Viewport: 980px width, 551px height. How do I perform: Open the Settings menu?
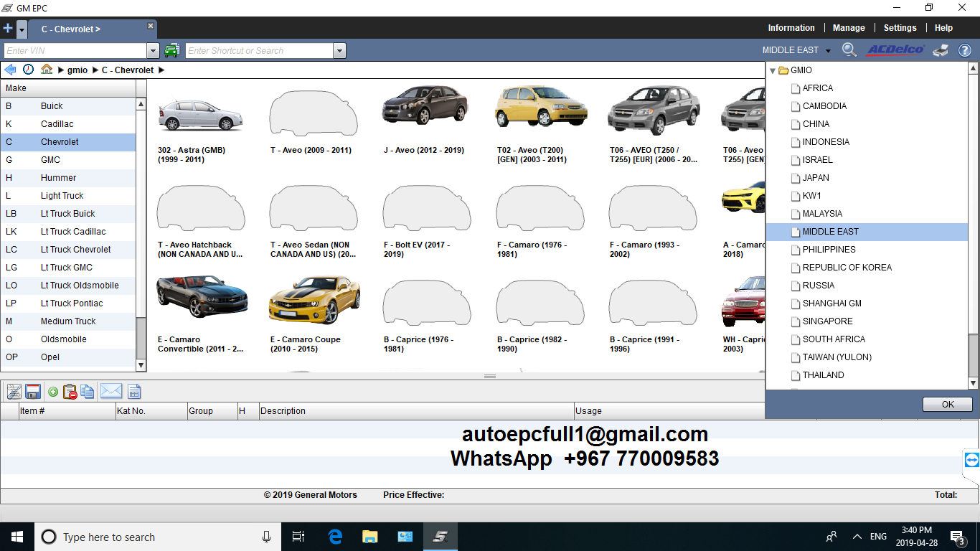pos(900,28)
